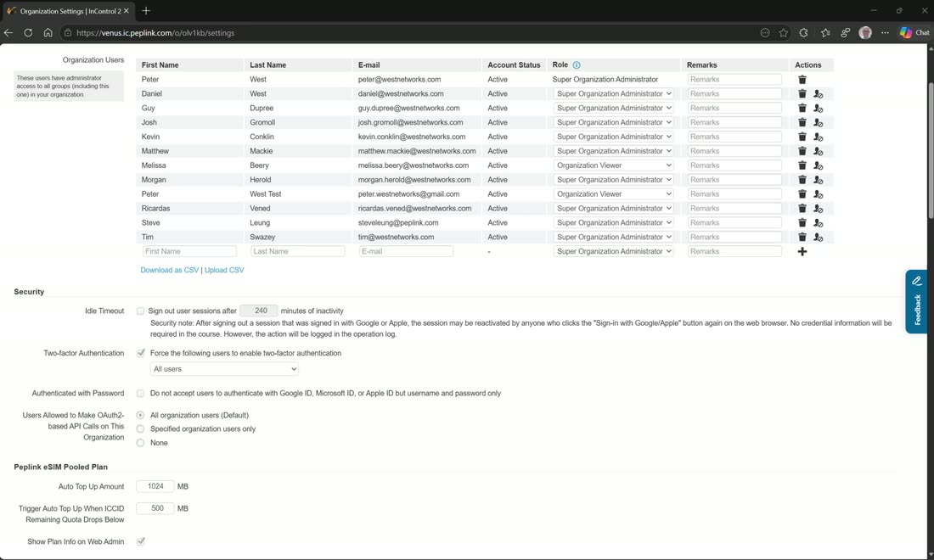Delete user Daniel West with trash icon
Viewport: 934px width, 560px height.
click(x=802, y=93)
